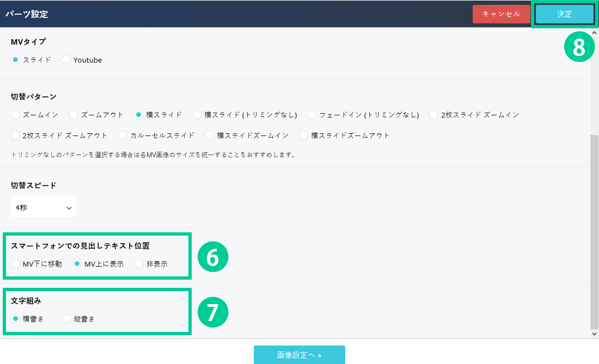
Task: Click the scrollbar down arrow
Action: [x=594, y=333]
